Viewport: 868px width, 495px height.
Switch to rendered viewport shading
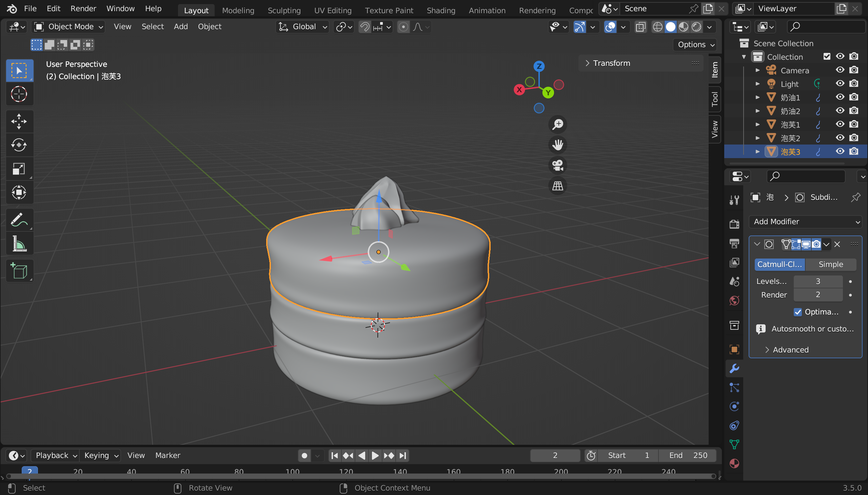[696, 27]
